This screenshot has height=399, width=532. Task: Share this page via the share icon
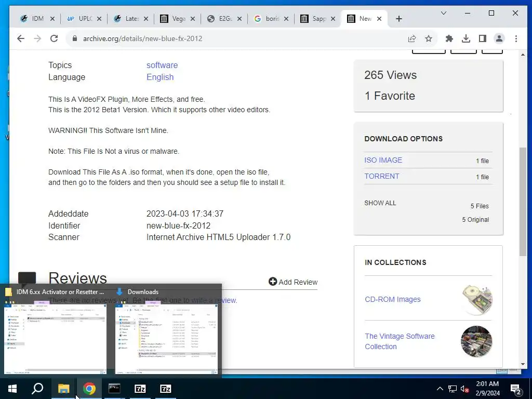point(412,38)
